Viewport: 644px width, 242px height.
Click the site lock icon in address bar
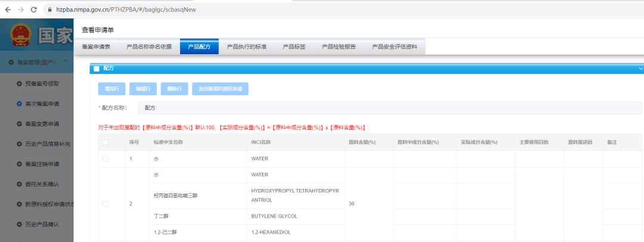point(50,10)
